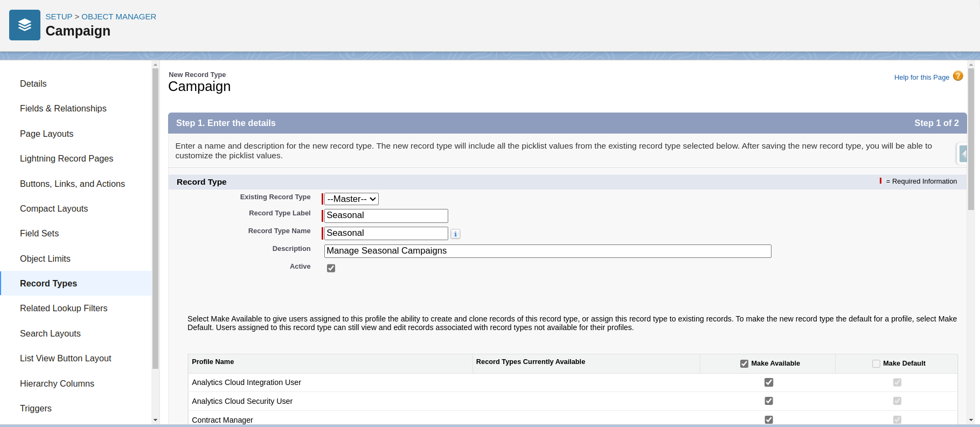Open List View Button Layout
This screenshot has height=427, width=980.
pos(66,358)
